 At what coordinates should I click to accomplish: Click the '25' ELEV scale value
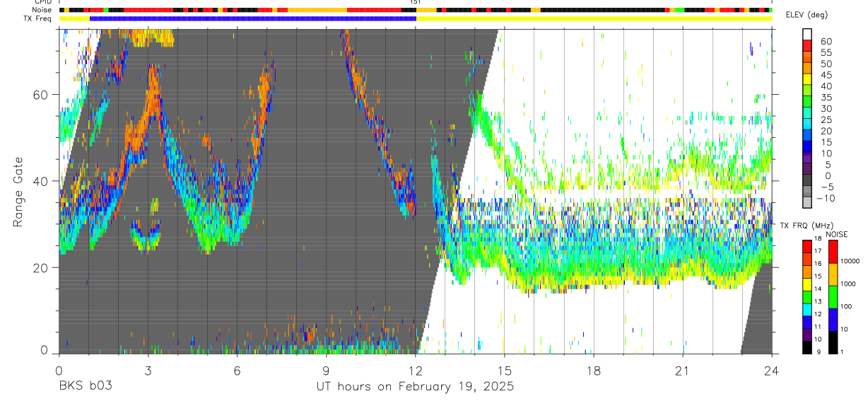coord(825,120)
